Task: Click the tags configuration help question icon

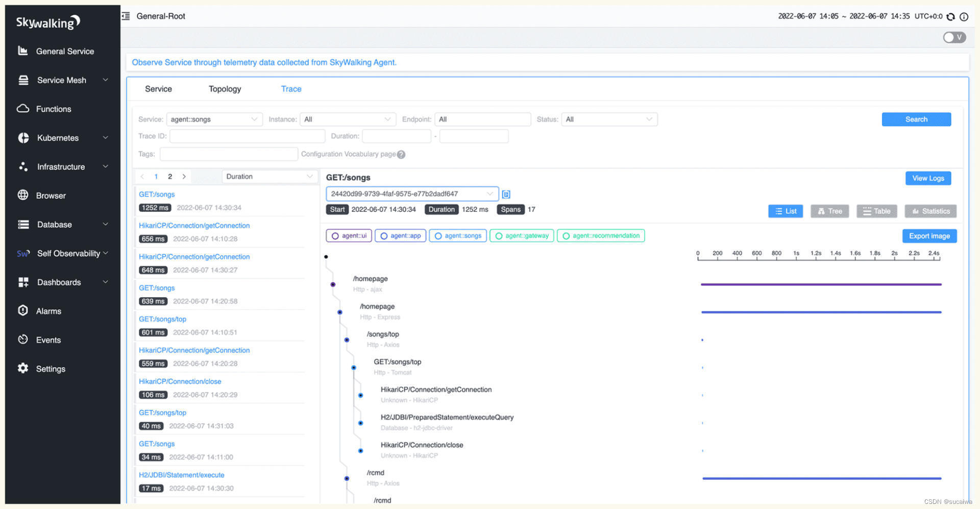Action: 401,155
